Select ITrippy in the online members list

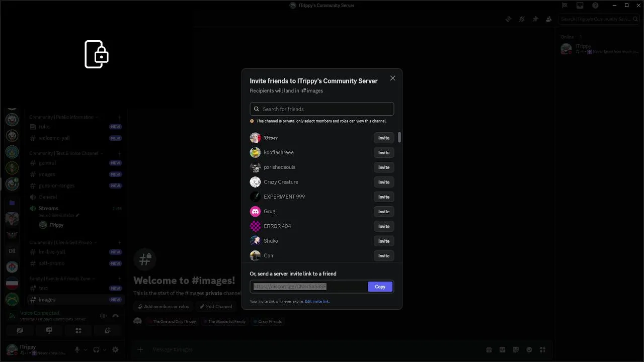[600, 49]
